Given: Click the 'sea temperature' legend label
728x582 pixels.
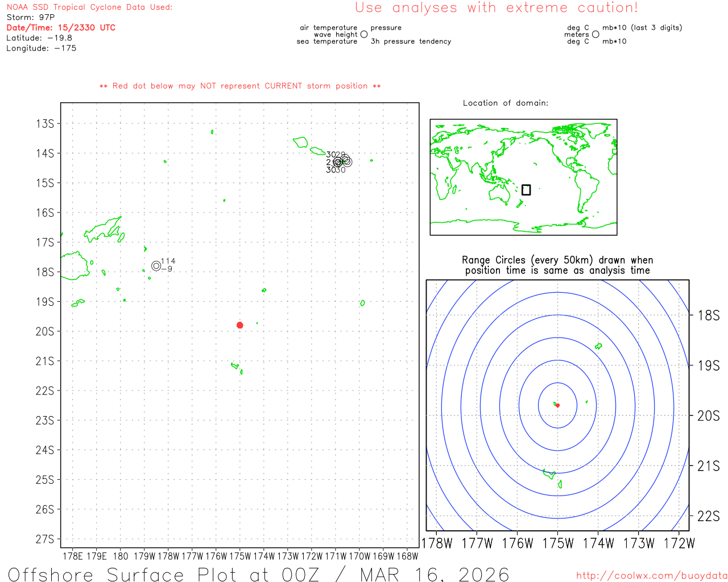Looking at the screenshot, I should (327, 41).
